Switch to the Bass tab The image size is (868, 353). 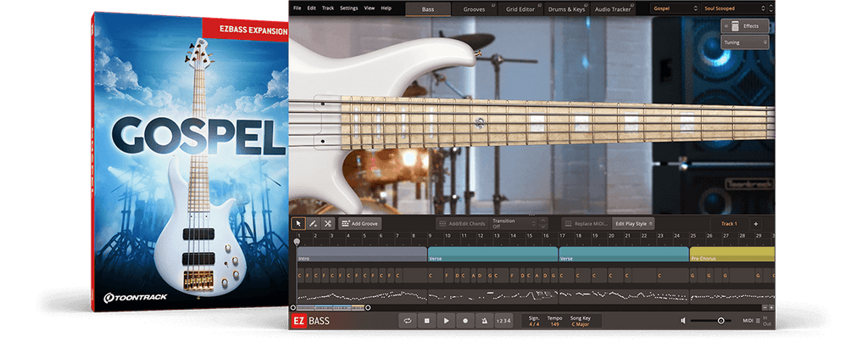pos(428,8)
